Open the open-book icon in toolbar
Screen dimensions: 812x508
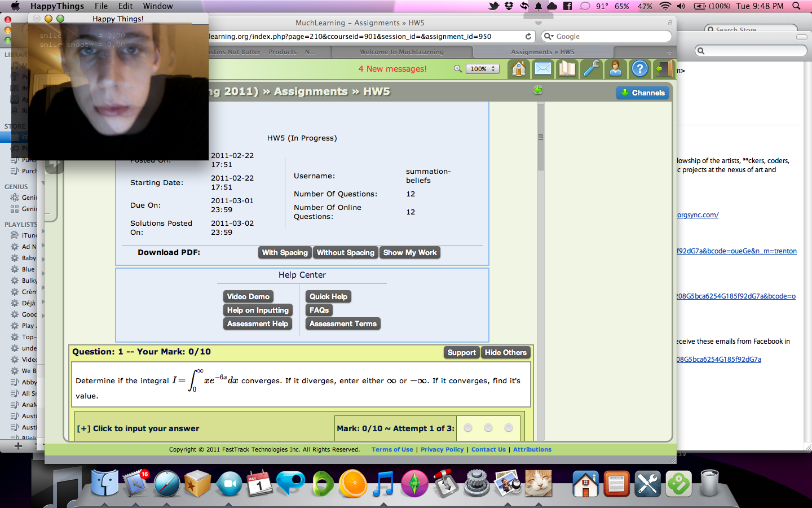(x=567, y=69)
